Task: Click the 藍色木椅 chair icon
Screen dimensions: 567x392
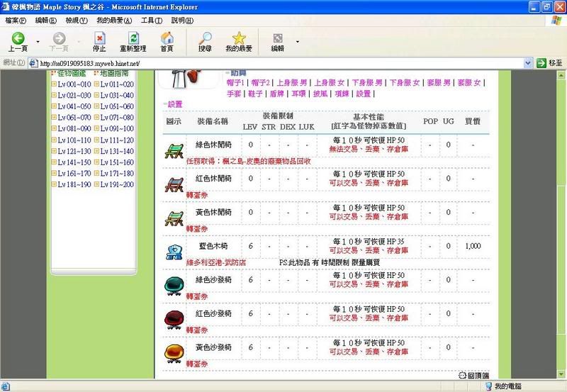Action: (174, 252)
